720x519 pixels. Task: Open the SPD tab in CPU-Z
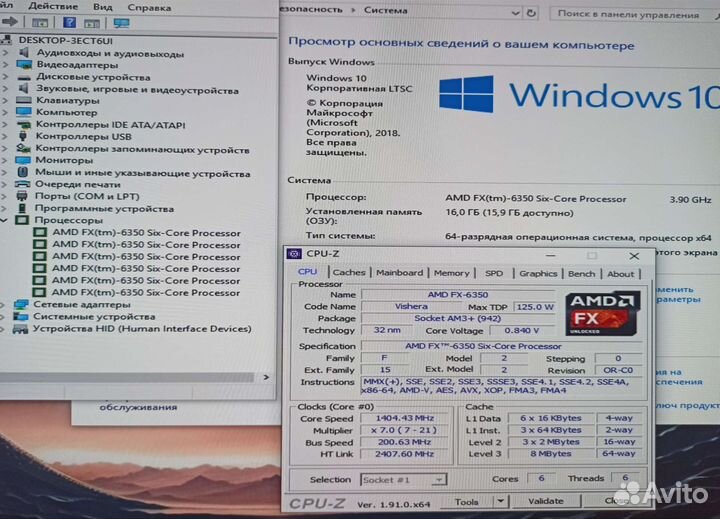point(494,273)
